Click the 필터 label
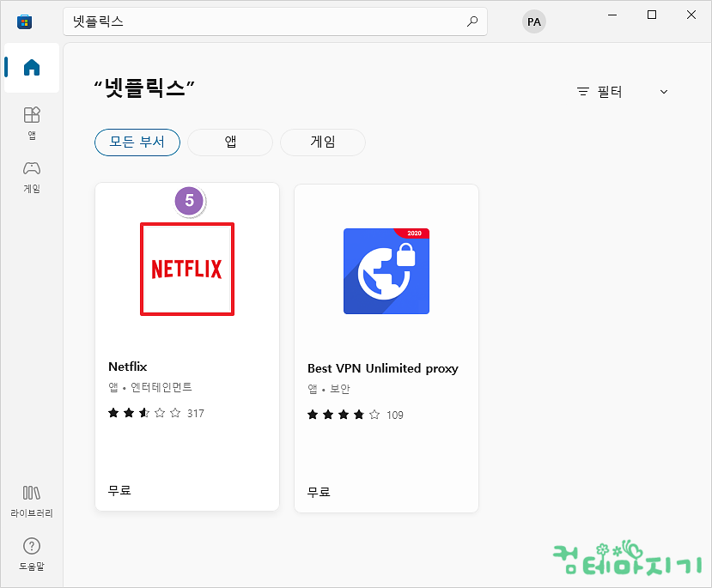Viewport: 712px width, 588px height. point(610,92)
